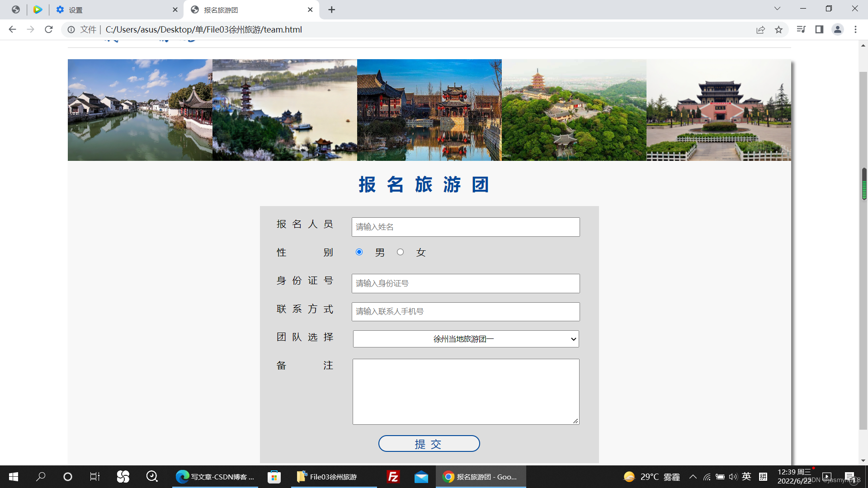Open the Mail app in taskbar
868x488 pixels.
click(x=421, y=477)
